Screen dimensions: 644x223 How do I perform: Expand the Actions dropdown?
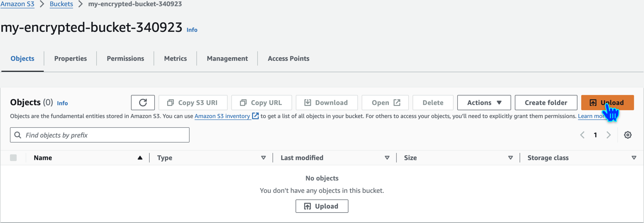(x=484, y=103)
